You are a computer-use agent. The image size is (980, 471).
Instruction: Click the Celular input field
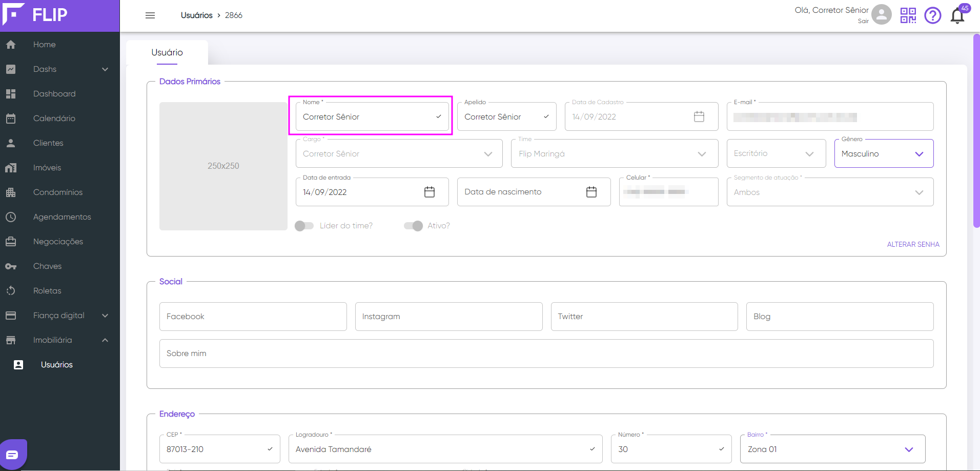(668, 192)
